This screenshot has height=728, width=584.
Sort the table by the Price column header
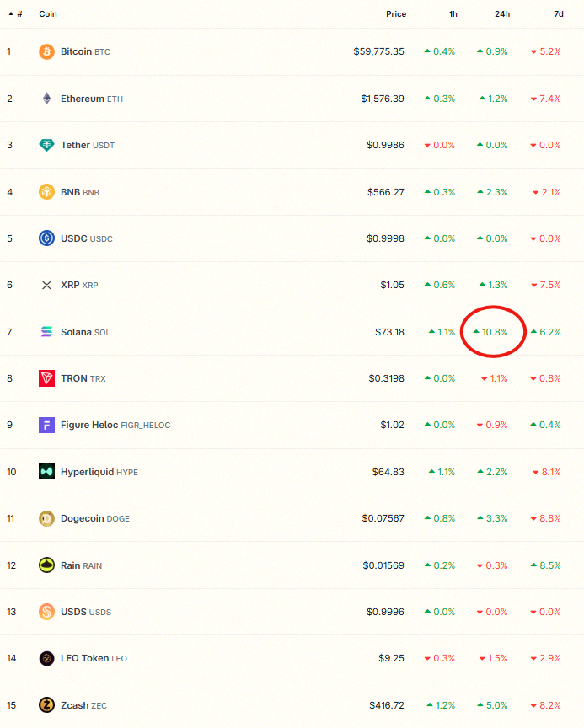[396, 14]
